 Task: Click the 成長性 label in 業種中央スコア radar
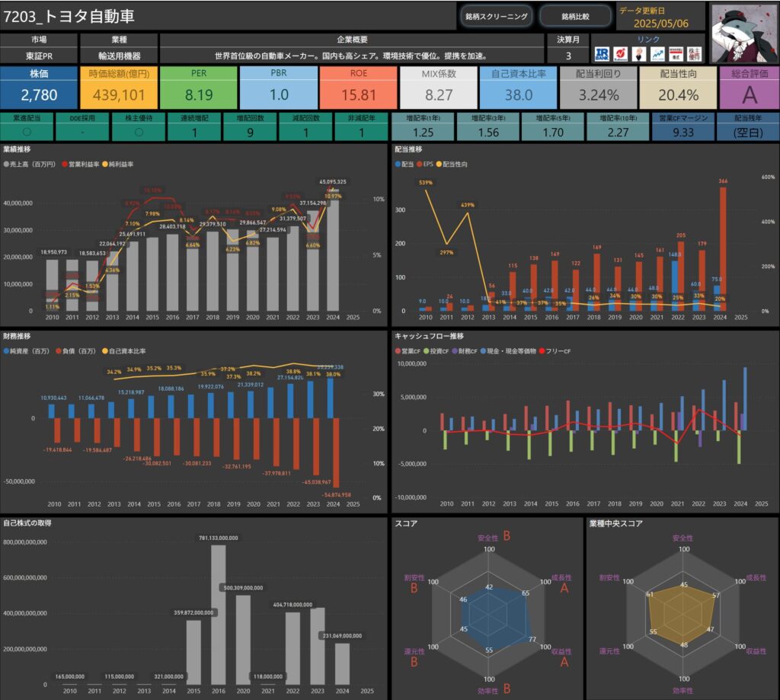click(x=756, y=577)
